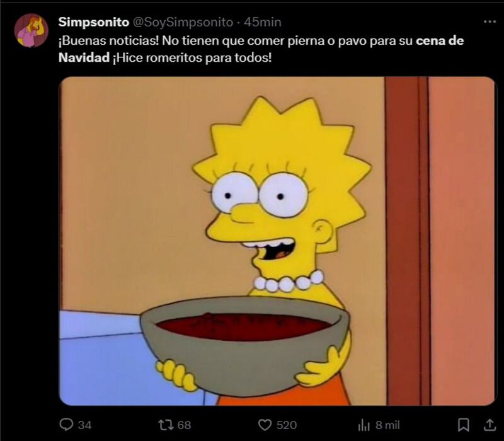Screen dimensions: 504x441
Task: Open the Simpsonito profile avatar
Action: point(31,30)
